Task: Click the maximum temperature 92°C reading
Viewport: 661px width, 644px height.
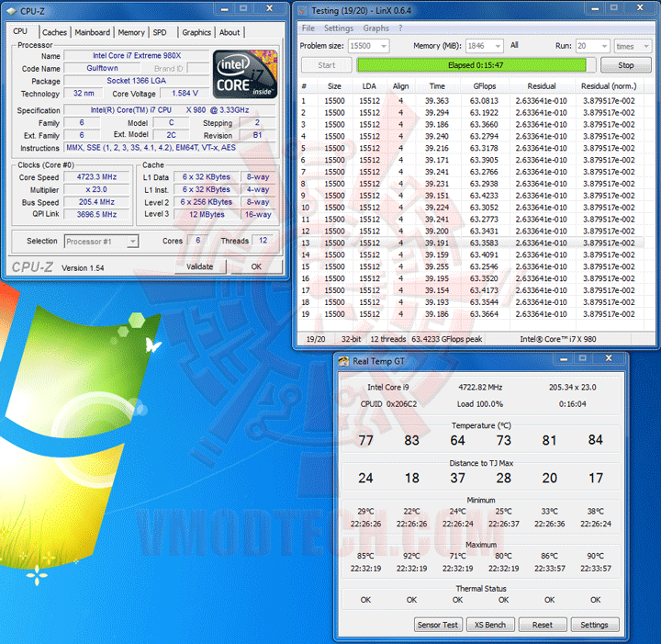Action: pos(411,556)
